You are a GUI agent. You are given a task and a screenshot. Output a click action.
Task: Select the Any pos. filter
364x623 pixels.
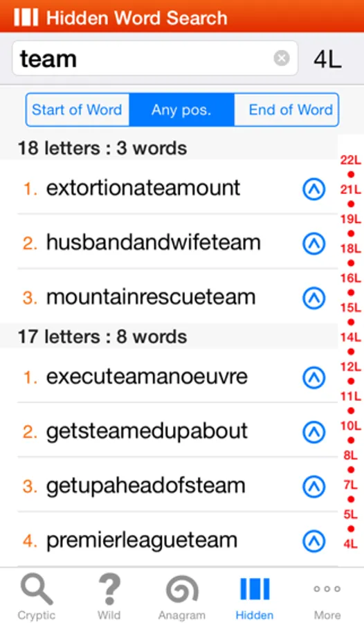[x=181, y=109]
